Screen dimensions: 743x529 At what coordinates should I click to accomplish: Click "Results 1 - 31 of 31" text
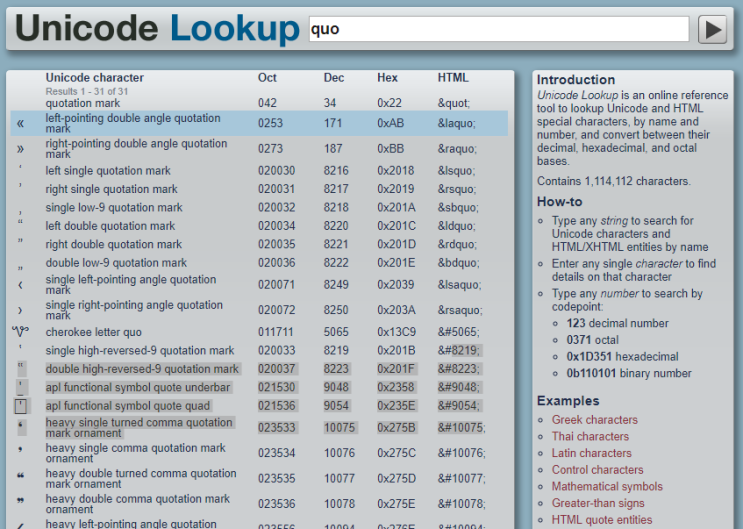87,91
